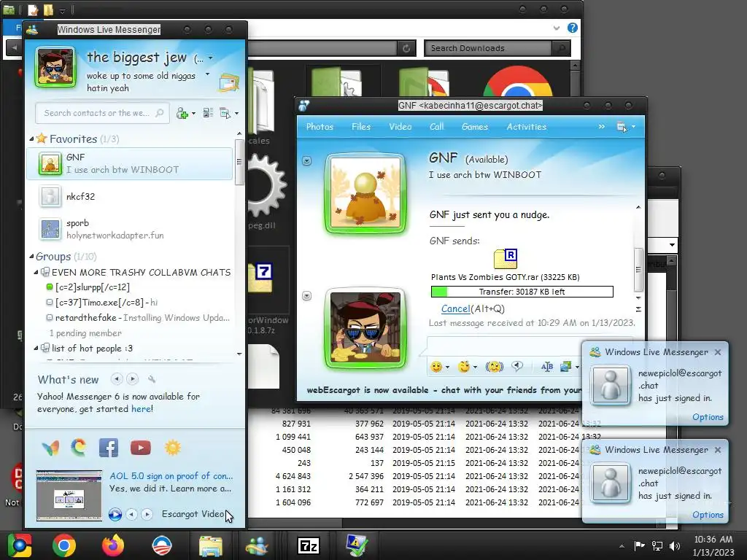Click Options in upper sign-in notification
The image size is (747, 560).
(x=708, y=416)
